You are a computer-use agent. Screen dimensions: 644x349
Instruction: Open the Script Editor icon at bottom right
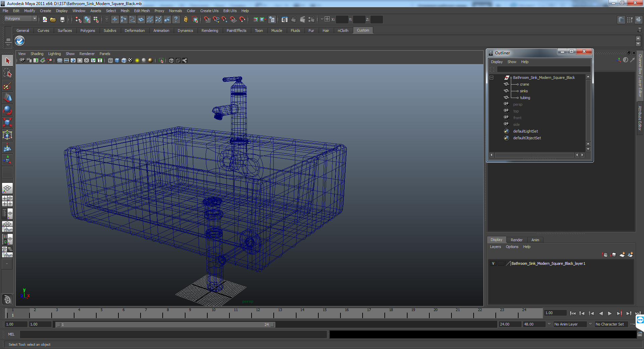pyautogui.click(x=640, y=334)
